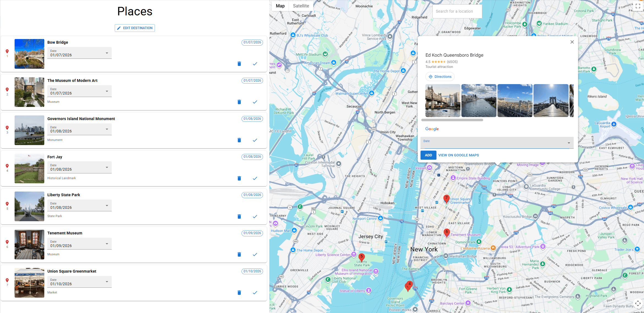
Task: Expand the Date dropdown in the Queensboro Bridge popup
Action: point(569,143)
